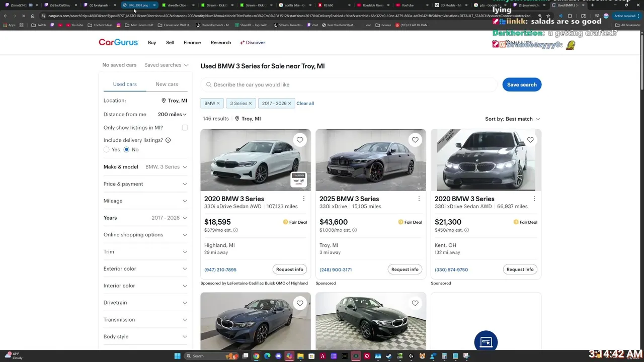The width and height of the screenshot is (644, 362).
Task: Expand the Trim filter
Action: tap(145, 252)
